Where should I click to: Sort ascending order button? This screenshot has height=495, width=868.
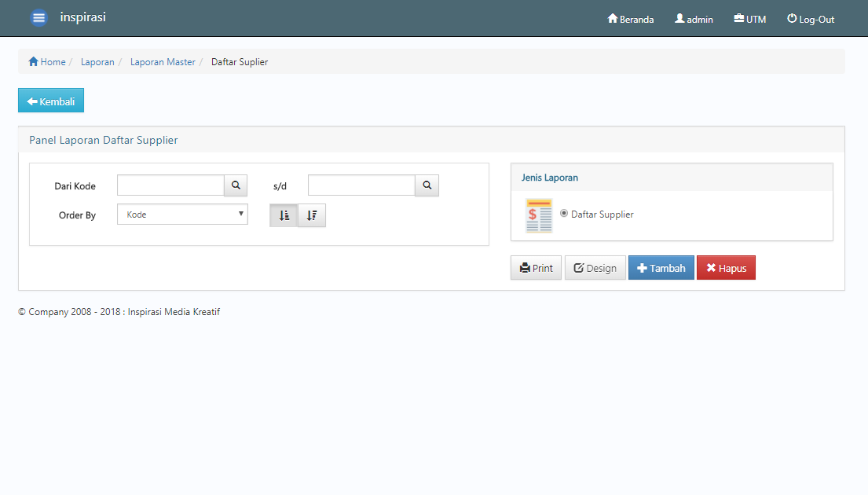(x=284, y=215)
